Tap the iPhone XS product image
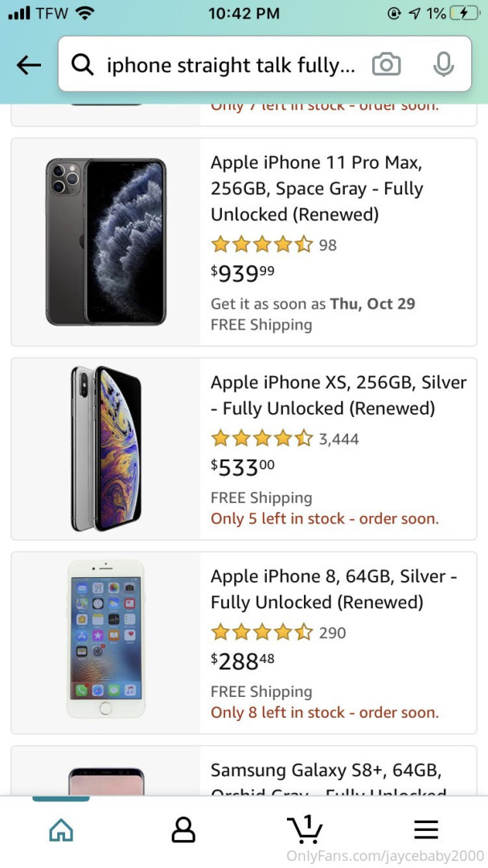The width and height of the screenshot is (488, 868). (x=106, y=448)
